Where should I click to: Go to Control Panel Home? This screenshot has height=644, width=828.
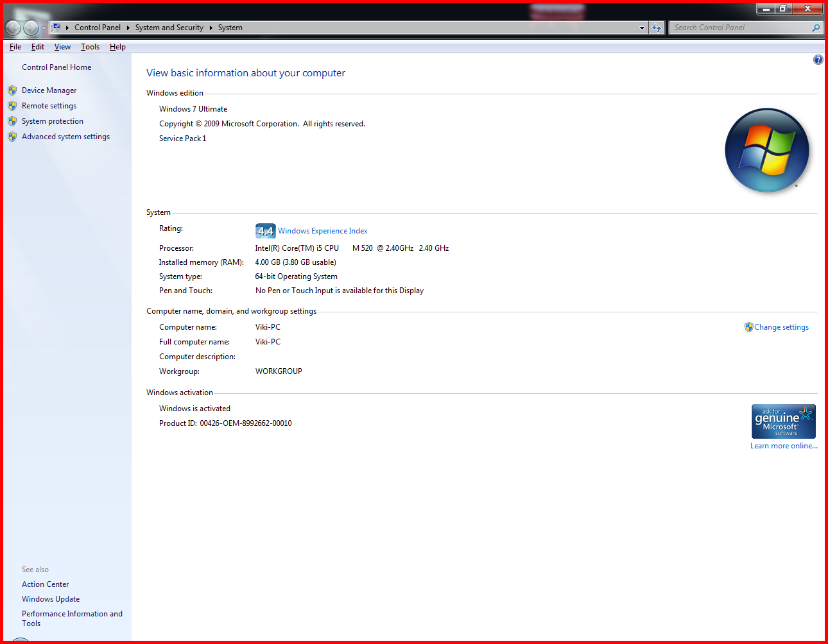(x=56, y=67)
